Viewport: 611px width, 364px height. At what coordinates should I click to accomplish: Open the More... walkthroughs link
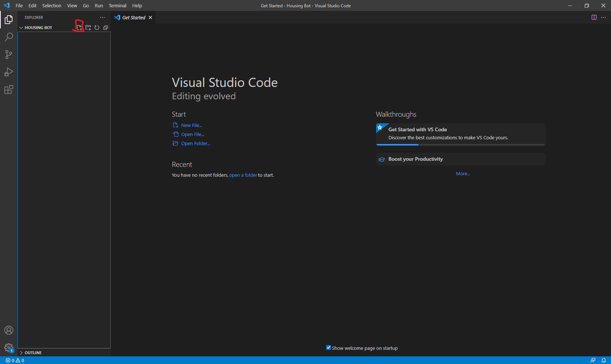tap(463, 173)
